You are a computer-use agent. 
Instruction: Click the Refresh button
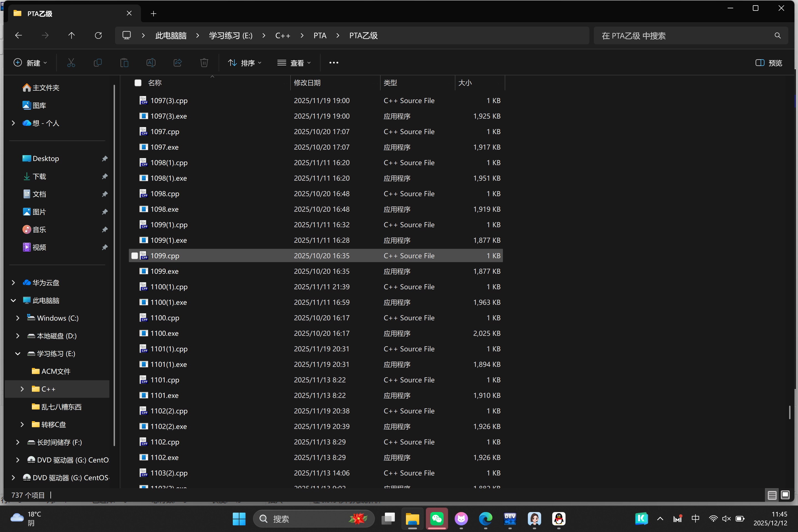[x=98, y=36]
